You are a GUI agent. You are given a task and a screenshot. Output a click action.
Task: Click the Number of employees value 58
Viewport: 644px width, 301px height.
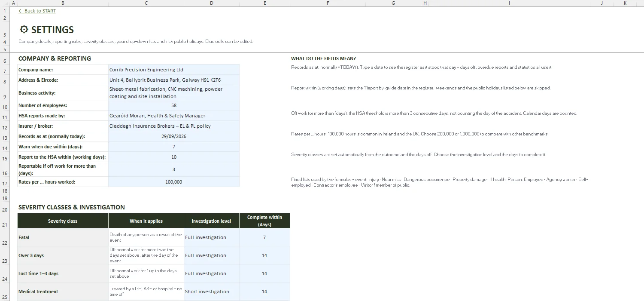(174, 105)
